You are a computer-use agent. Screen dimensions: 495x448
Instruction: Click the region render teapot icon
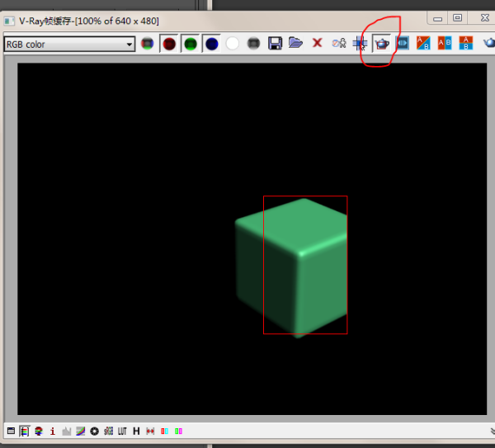pos(382,43)
